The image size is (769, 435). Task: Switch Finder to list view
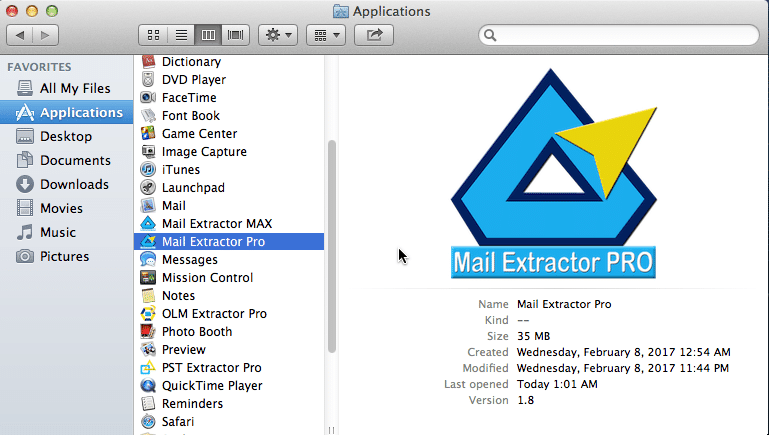point(182,35)
